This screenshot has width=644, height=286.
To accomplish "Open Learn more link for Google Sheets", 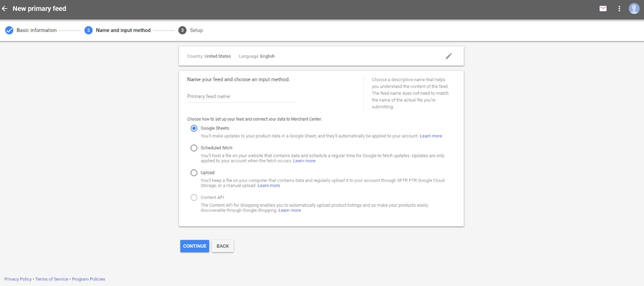I will point(431,136).
